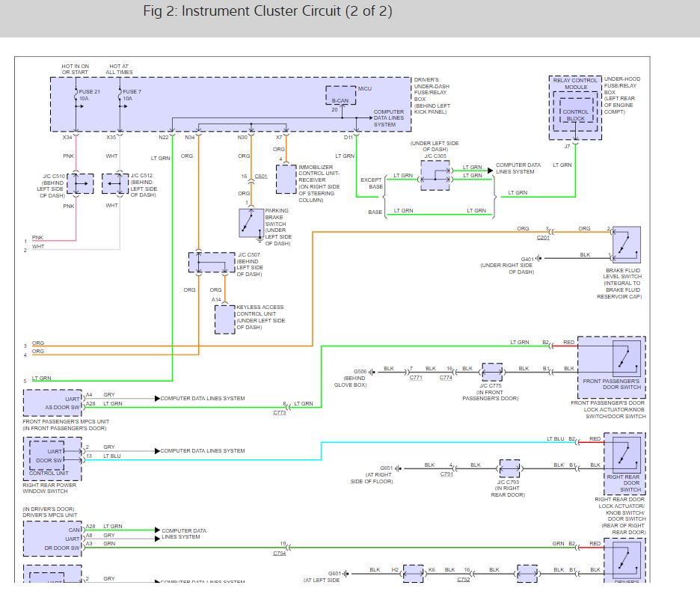Screen dimensions: 700x600
Task: Click the LT GRN wire label at reference 5
Action: pos(42,378)
